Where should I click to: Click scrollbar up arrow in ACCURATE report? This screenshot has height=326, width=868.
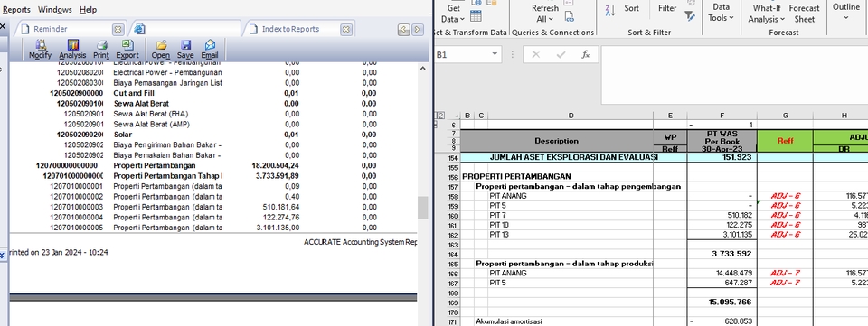pos(423,69)
